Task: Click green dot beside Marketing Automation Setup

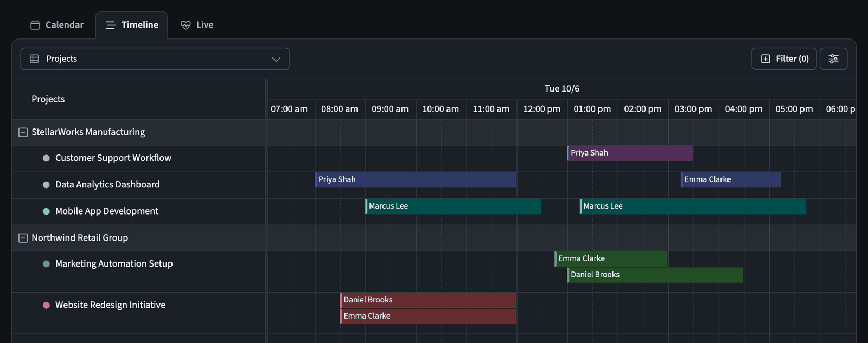Action: pos(46,264)
